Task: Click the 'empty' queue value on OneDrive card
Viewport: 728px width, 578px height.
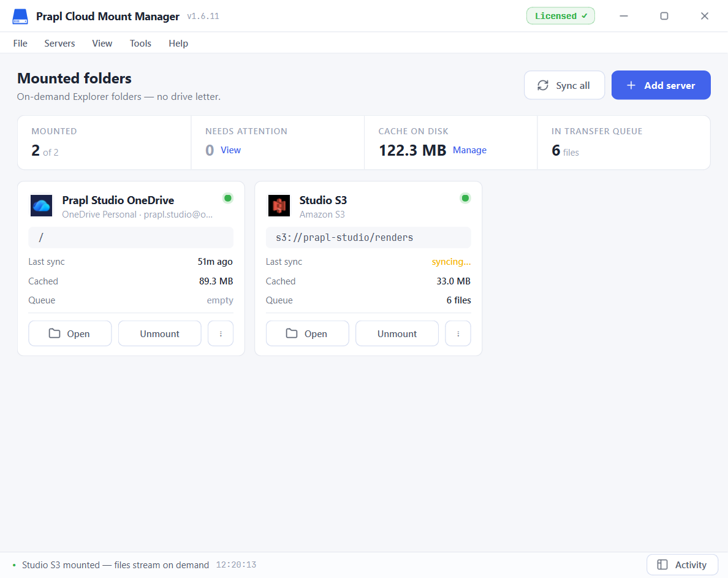Action: tap(220, 300)
